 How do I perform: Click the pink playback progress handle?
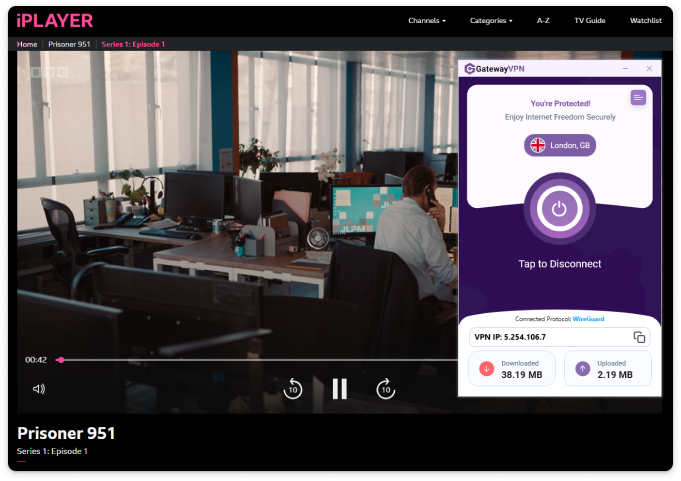pos(61,360)
